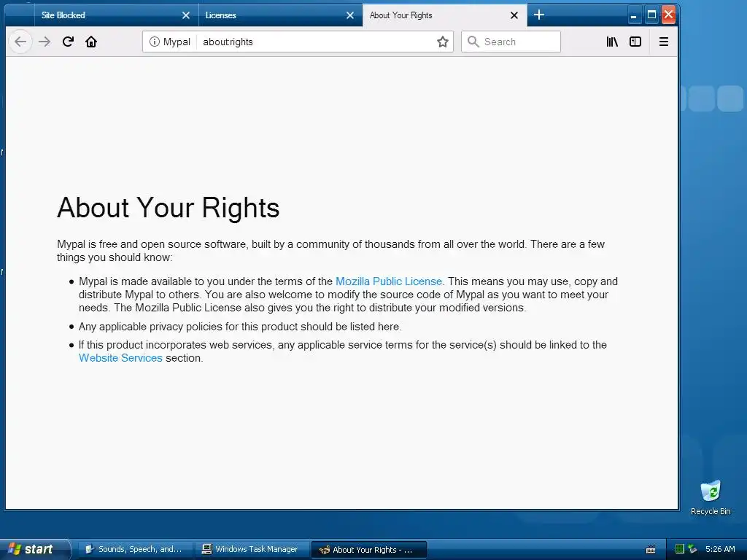
Task: Open the Mozilla Public License link
Action: tap(389, 281)
